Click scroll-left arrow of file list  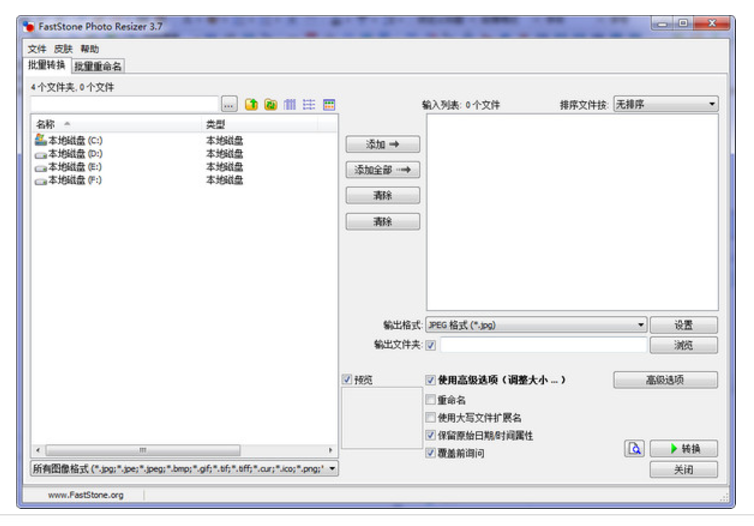(x=38, y=450)
